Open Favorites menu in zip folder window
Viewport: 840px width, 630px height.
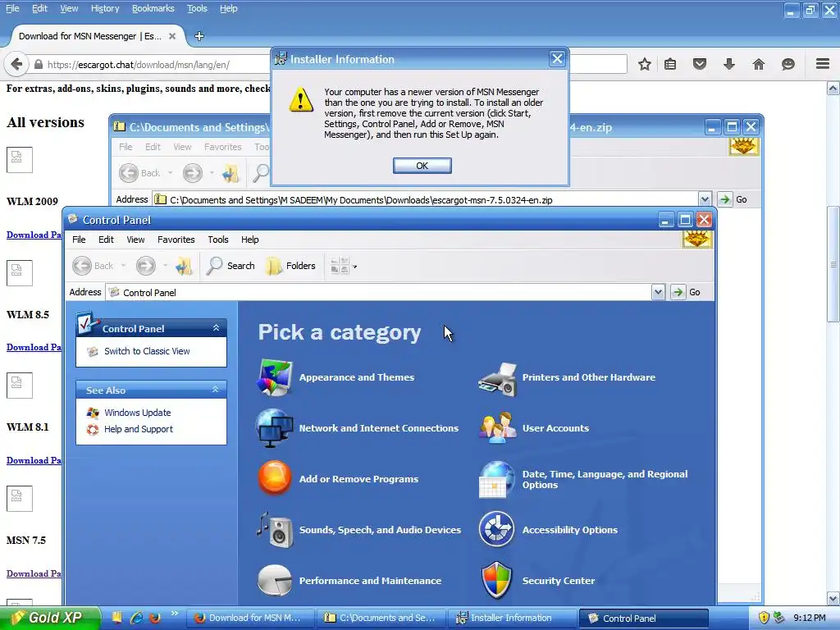click(x=223, y=147)
